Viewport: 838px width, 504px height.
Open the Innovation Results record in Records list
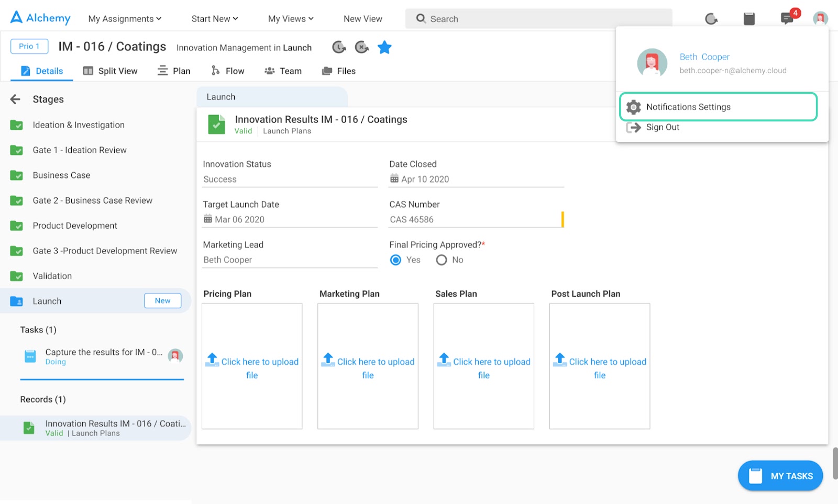(x=96, y=428)
